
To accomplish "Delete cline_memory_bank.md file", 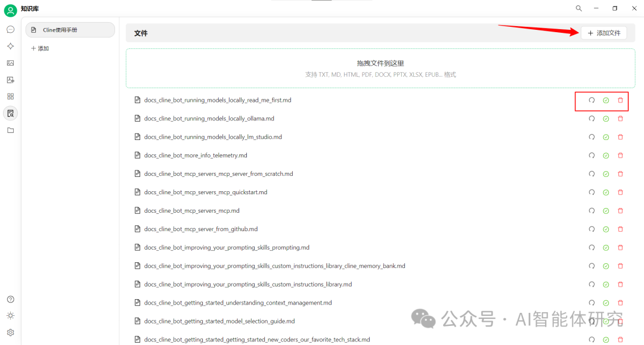I will 621,266.
